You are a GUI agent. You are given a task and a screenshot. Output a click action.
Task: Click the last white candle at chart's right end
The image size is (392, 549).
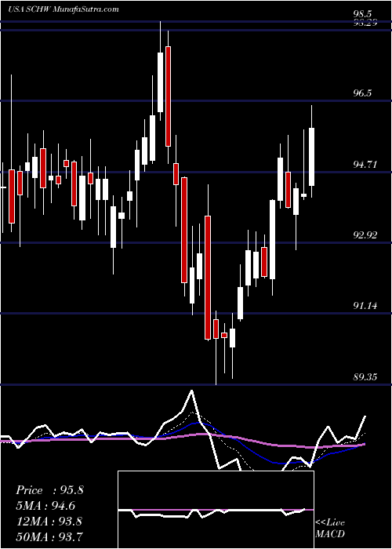[x=311, y=157]
